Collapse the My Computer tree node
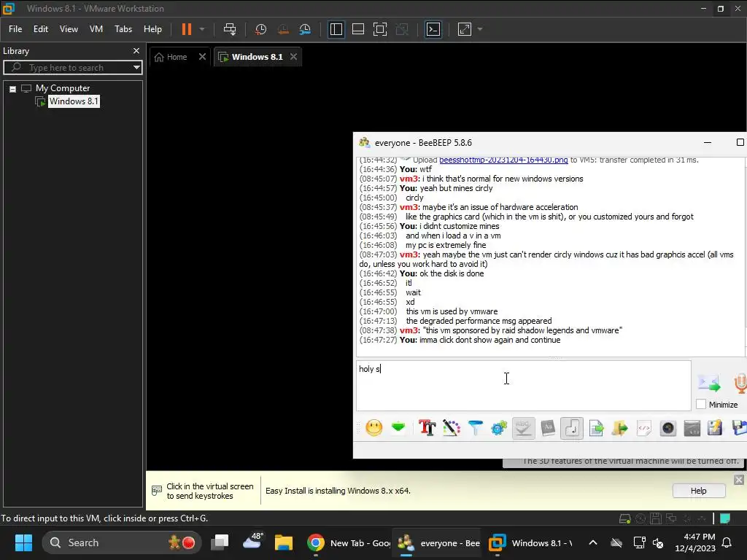This screenshot has height=560, width=747. (x=13, y=88)
